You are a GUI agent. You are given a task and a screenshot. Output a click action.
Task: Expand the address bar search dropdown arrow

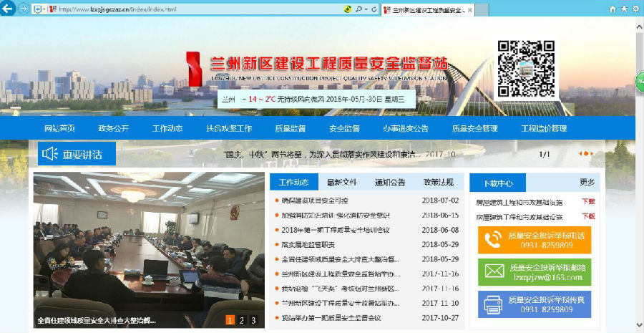click(366, 9)
